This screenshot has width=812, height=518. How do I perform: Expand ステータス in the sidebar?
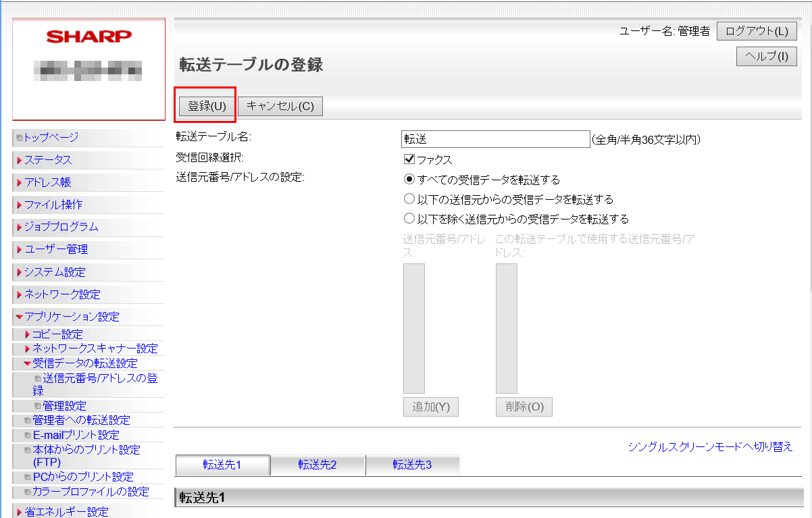click(x=48, y=160)
